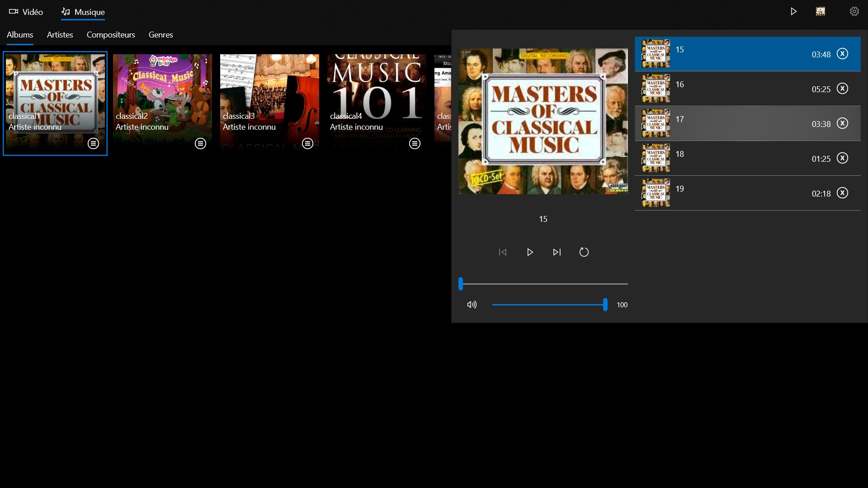The width and height of the screenshot is (868, 488).
Task: Click the playback progress seek bar
Action: (x=542, y=284)
